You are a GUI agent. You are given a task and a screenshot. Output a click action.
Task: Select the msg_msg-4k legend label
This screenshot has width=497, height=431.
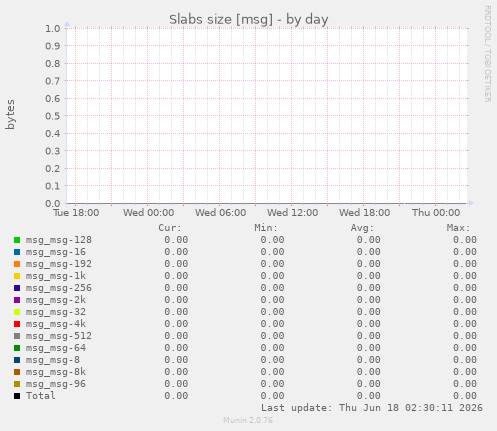(x=56, y=324)
